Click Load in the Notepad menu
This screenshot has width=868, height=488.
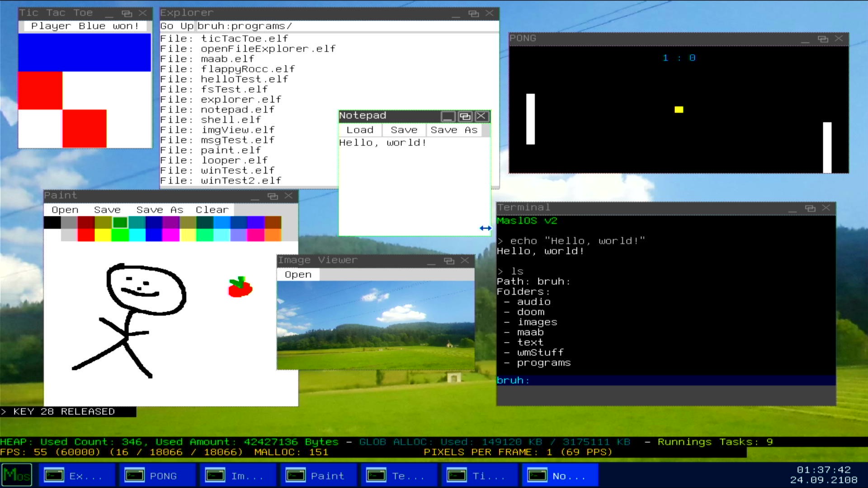pyautogui.click(x=360, y=130)
